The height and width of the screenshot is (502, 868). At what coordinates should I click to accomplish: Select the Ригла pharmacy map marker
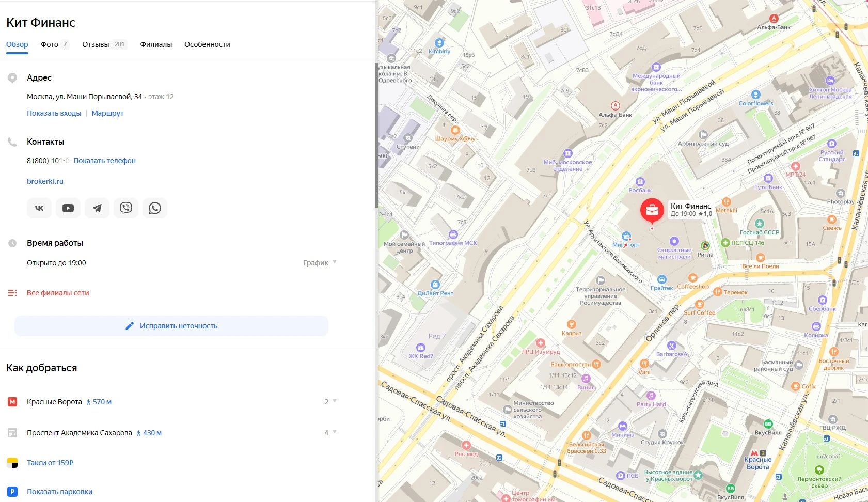[x=705, y=246]
